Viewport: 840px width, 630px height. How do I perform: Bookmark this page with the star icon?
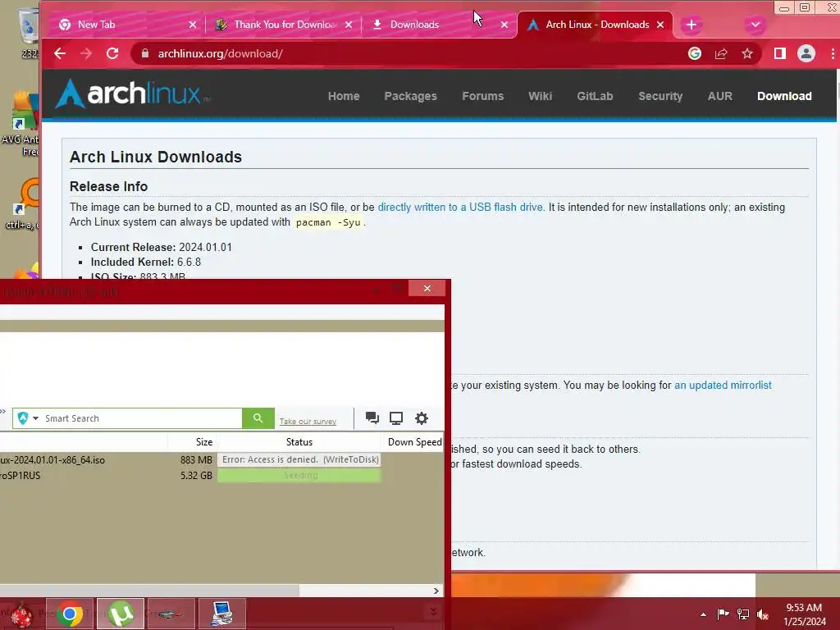(747, 53)
